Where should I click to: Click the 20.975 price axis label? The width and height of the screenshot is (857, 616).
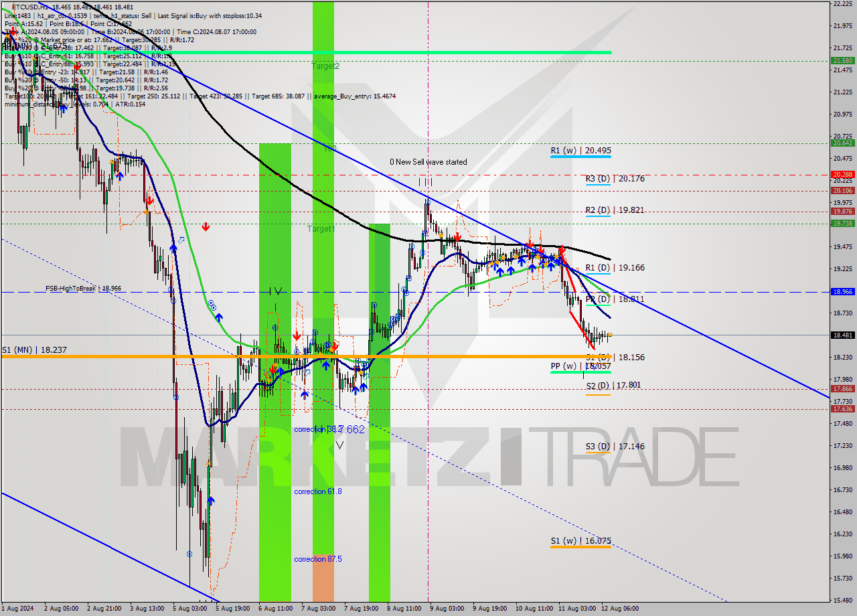842,114
